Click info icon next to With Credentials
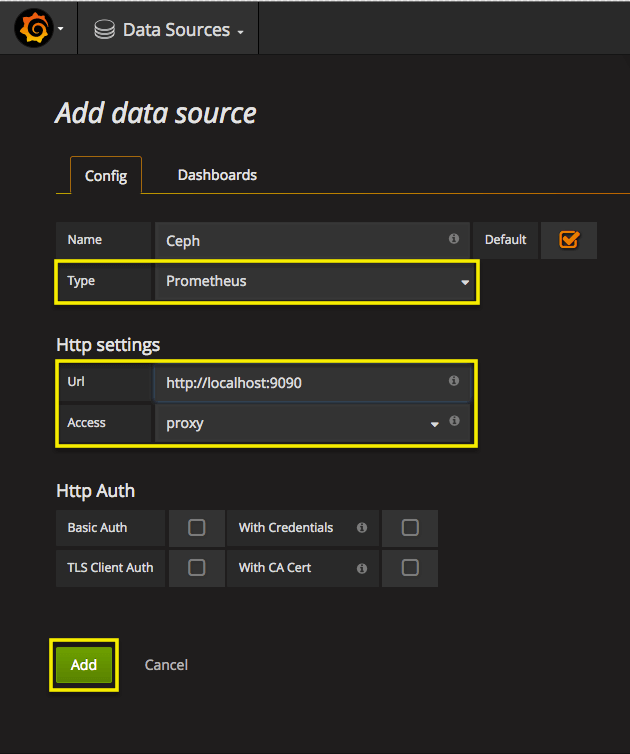 [x=362, y=527]
